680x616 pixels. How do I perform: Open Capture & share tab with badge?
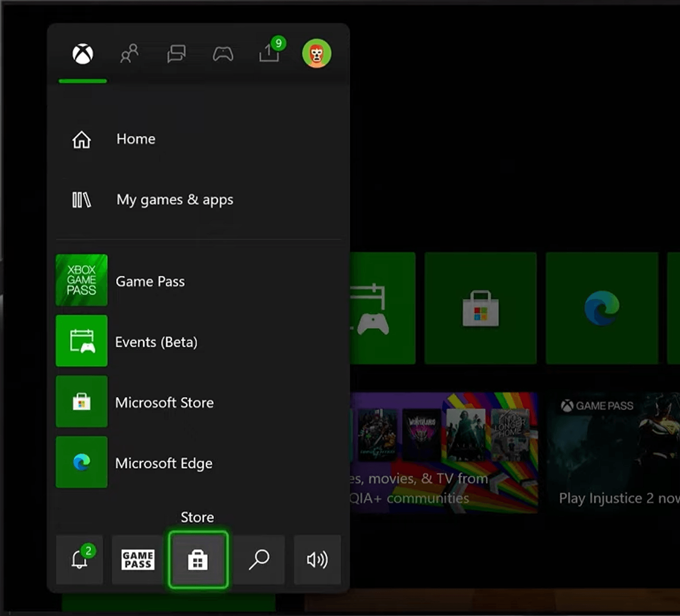tap(269, 54)
